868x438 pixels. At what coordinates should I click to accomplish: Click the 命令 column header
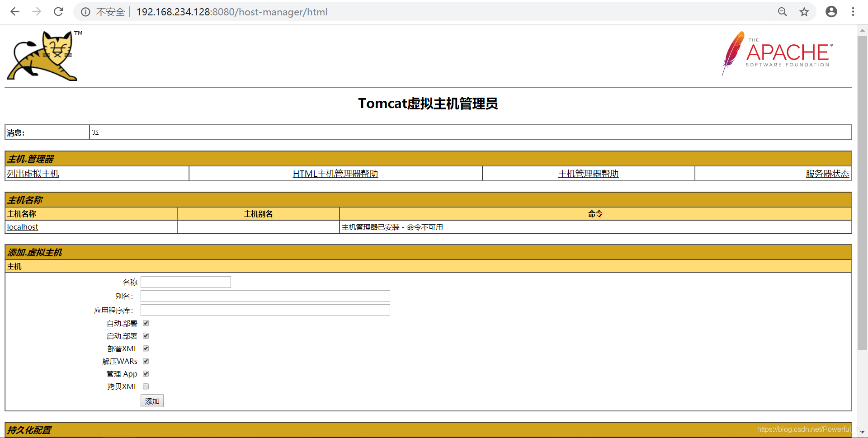595,214
